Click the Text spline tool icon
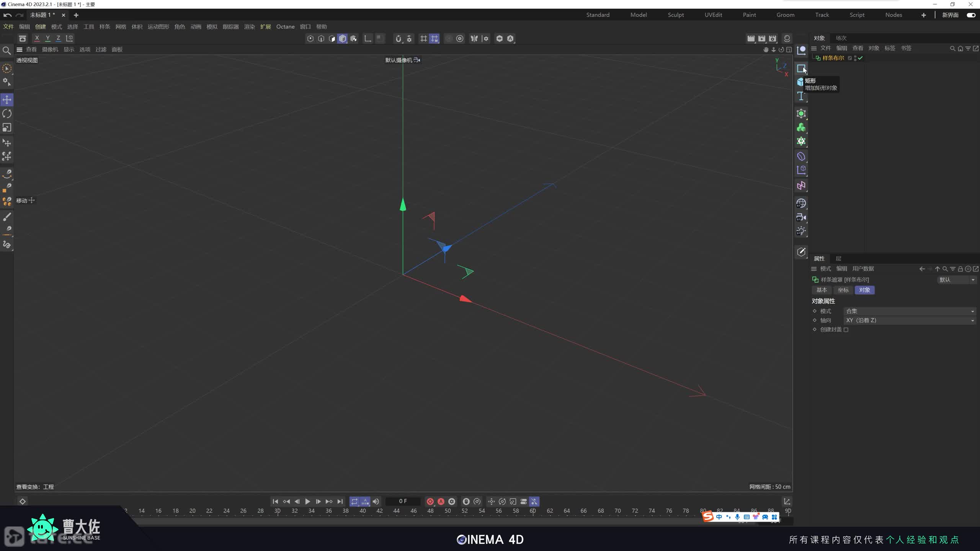 pos(801,96)
